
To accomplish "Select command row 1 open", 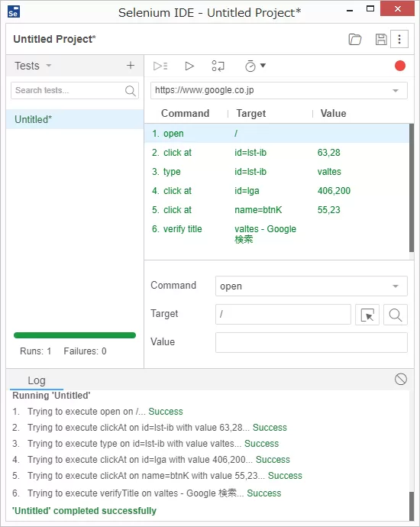I will tap(277, 134).
